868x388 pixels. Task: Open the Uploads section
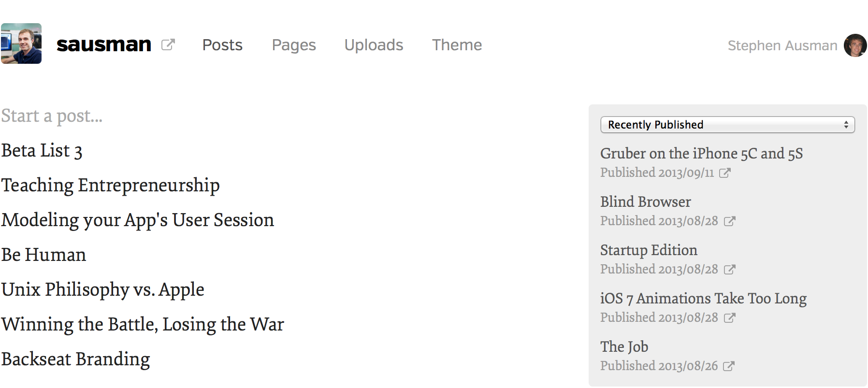[x=374, y=45]
